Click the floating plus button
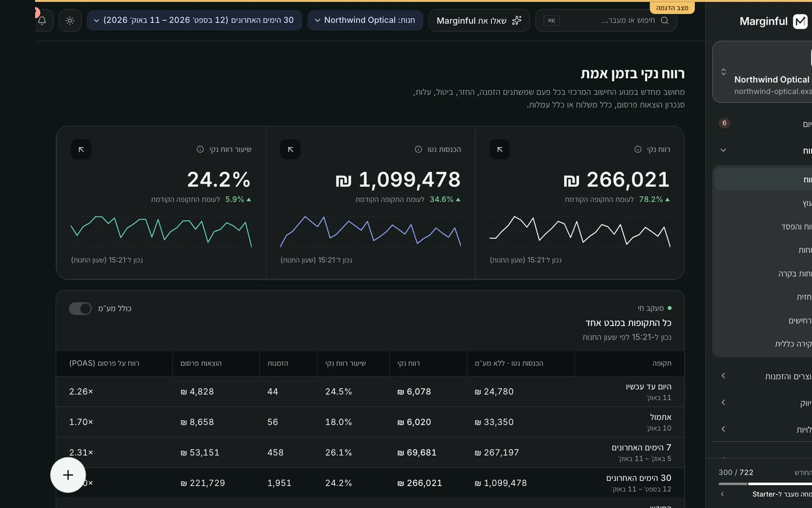Image resolution: width=812 pixels, height=508 pixels. click(x=68, y=475)
